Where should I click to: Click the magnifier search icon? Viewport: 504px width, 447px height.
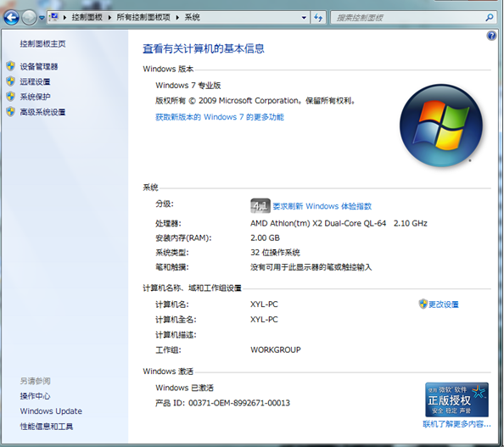coord(490,17)
